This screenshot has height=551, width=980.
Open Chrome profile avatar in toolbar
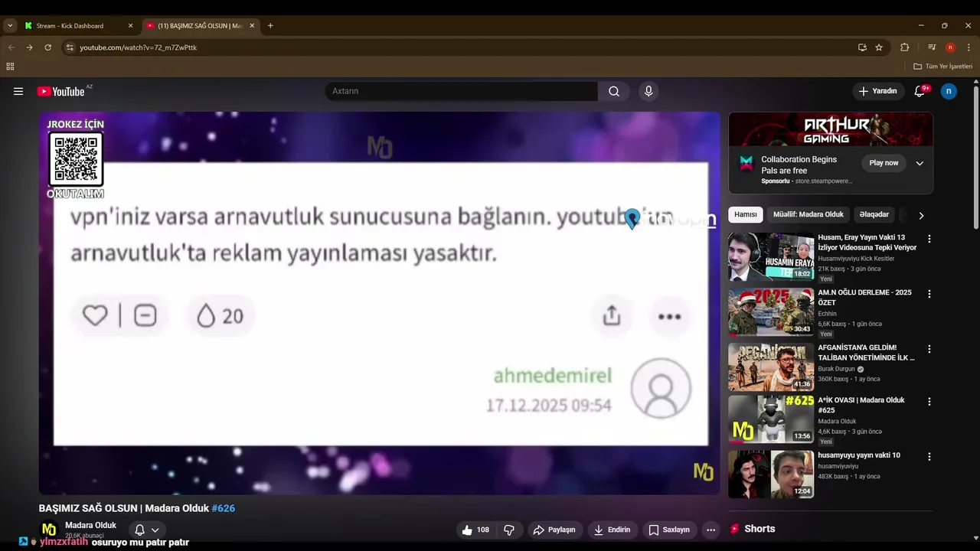click(950, 47)
